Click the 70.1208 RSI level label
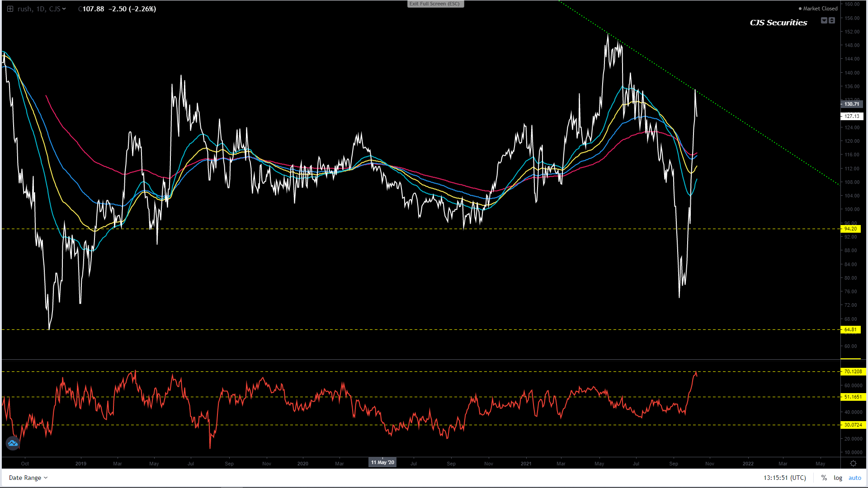The height and width of the screenshot is (488, 868). tap(853, 371)
